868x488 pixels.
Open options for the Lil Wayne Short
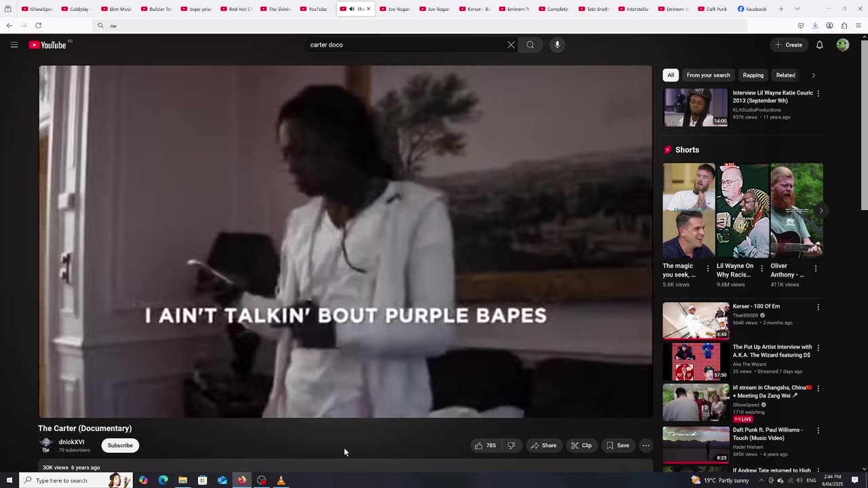click(x=762, y=268)
